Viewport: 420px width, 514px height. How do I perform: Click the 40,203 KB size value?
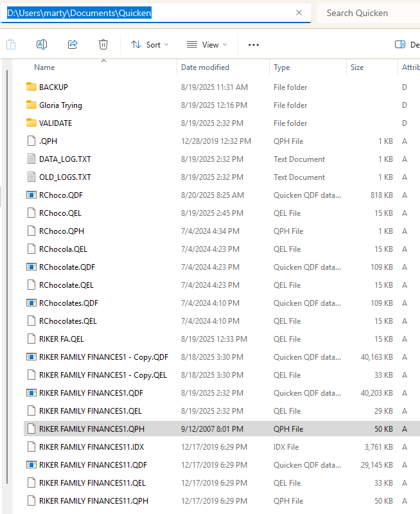377,393
